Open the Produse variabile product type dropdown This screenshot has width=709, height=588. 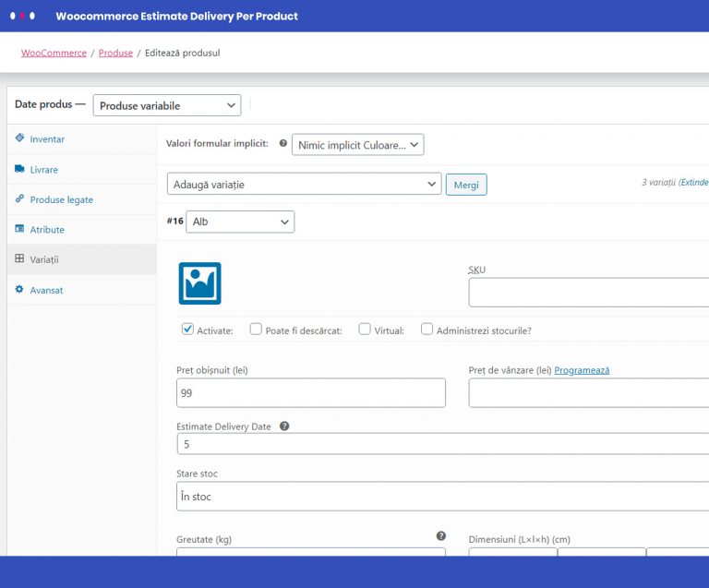point(167,105)
